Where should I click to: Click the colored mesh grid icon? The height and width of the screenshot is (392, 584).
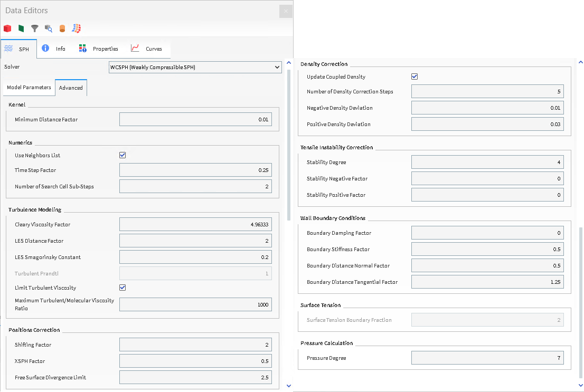click(x=77, y=28)
